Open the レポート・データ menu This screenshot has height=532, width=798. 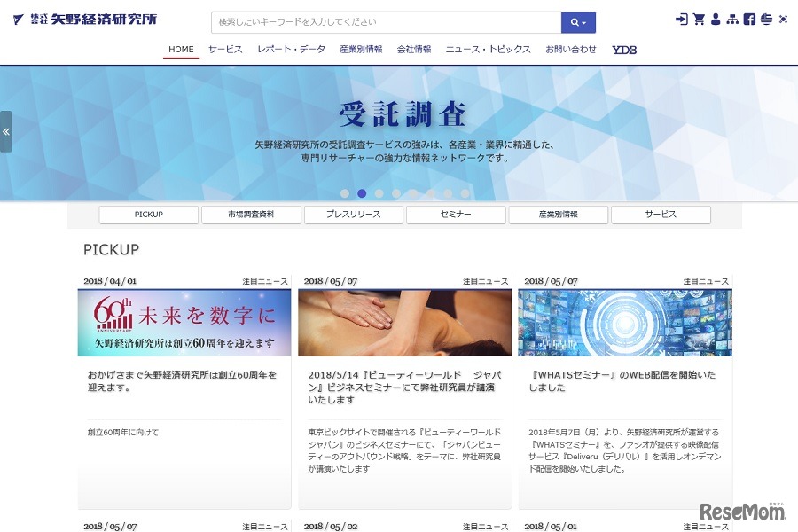tap(291, 50)
